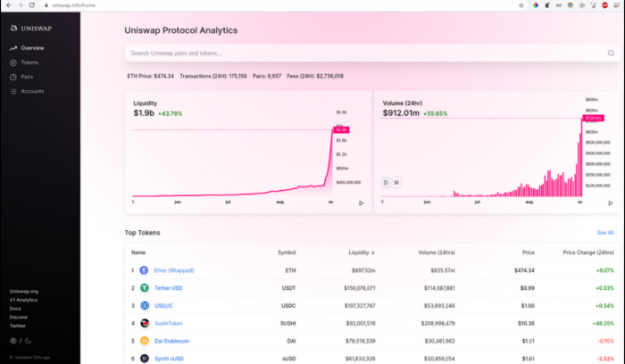Sort tokens by Volume (24hrs) column
Screen dimensions: 625x364
tap(437, 252)
